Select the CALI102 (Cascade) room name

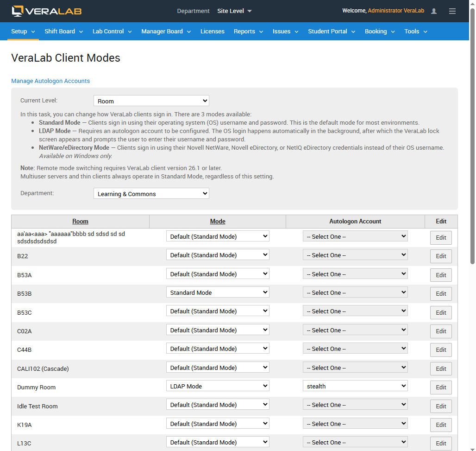click(x=43, y=368)
